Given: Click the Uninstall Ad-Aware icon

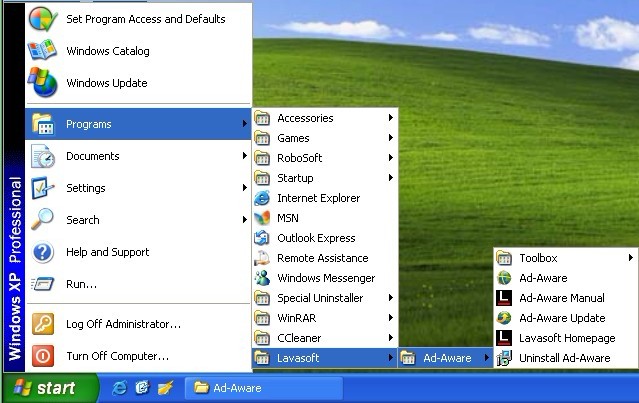Looking at the screenshot, I should (x=504, y=358).
